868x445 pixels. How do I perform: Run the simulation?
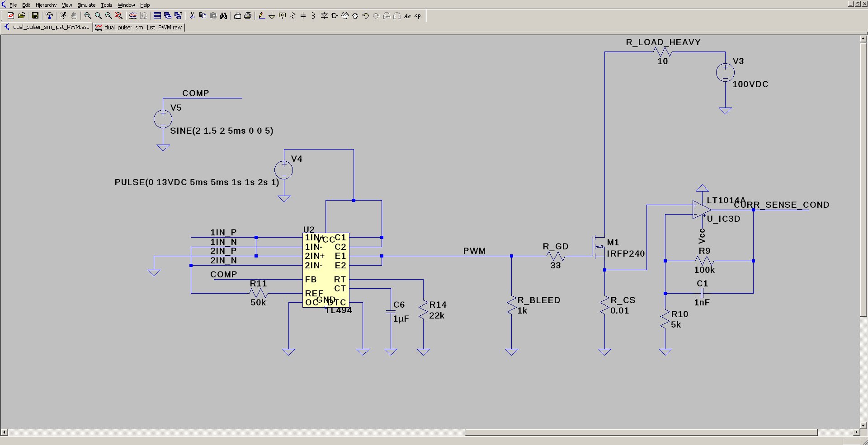(x=63, y=16)
